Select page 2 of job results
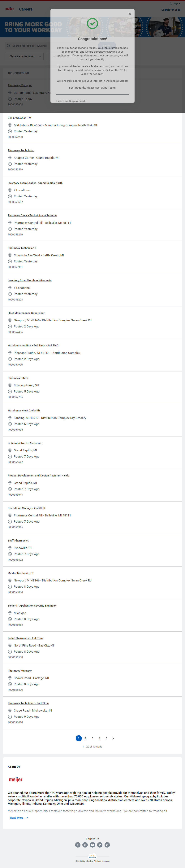 [x=86, y=738]
